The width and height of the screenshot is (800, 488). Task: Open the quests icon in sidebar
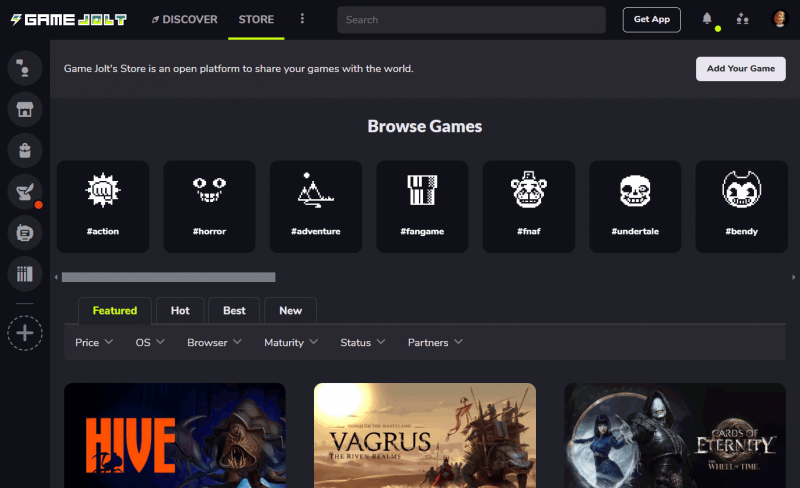click(x=25, y=191)
